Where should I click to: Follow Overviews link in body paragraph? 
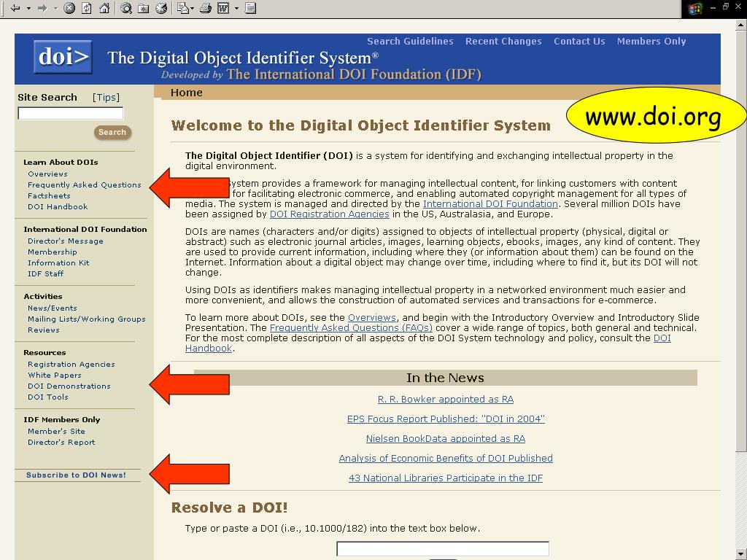tap(371, 318)
